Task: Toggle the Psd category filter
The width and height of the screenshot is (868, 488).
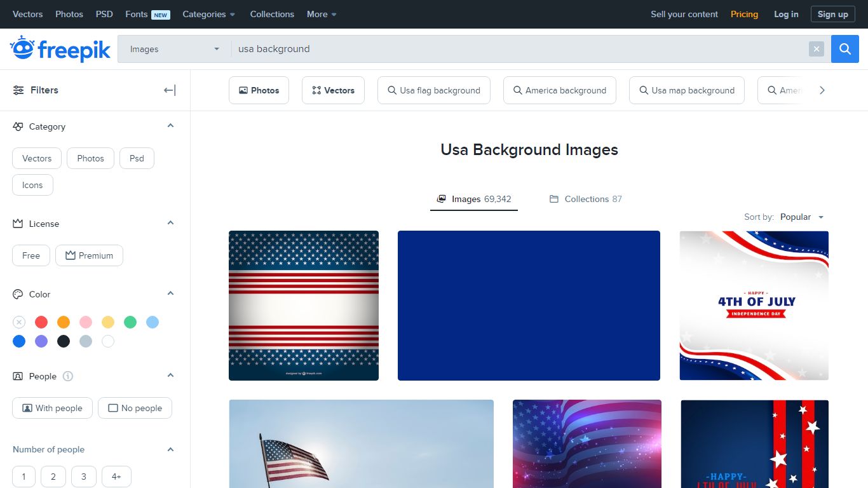Action: (x=137, y=158)
